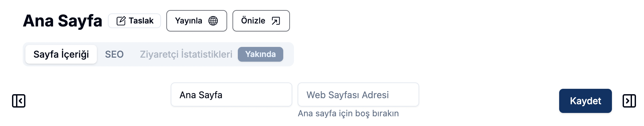Click into the Web Sayfası Adresi field
The height and width of the screenshot is (126, 644).
358,95
